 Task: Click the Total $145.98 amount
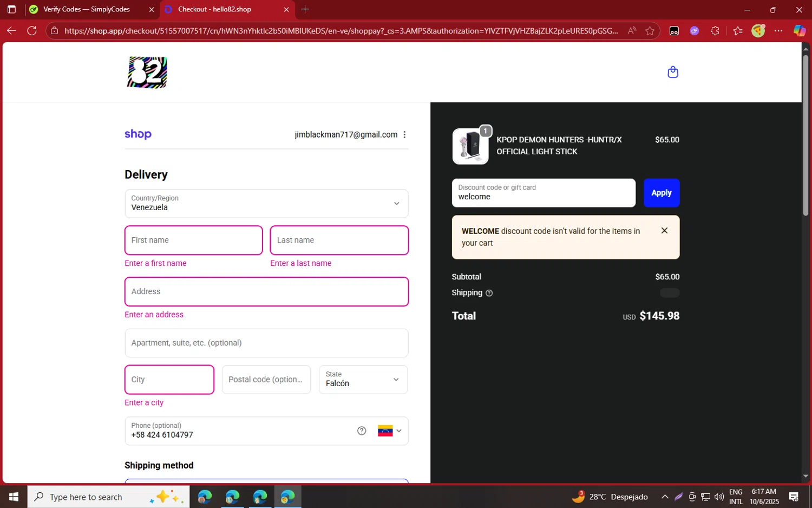click(659, 316)
